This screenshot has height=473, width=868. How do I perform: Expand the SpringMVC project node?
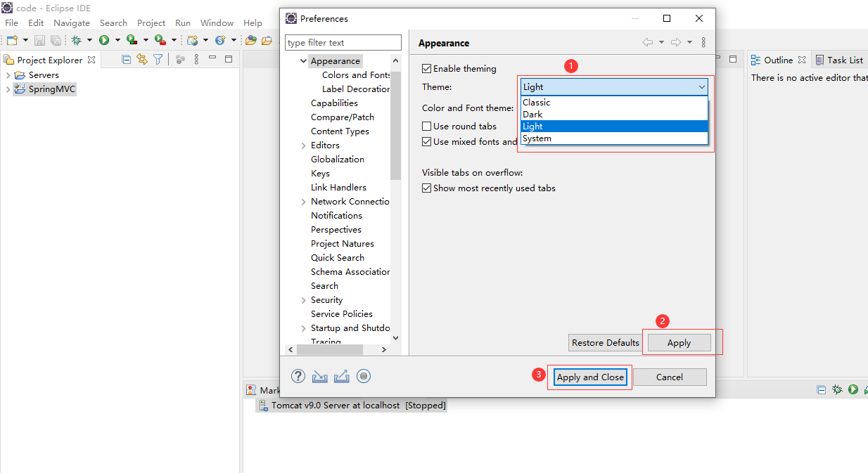click(8, 89)
